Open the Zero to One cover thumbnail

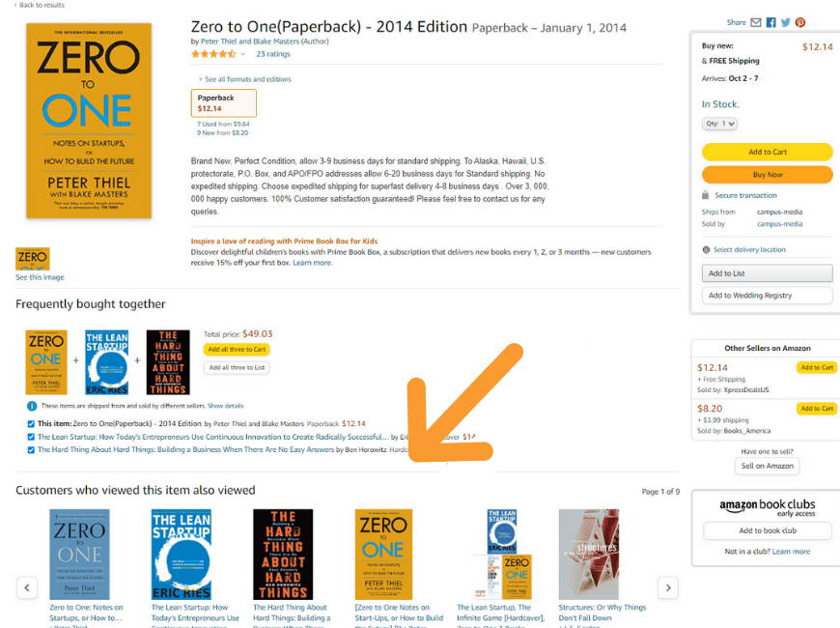[x=33, y=259]
